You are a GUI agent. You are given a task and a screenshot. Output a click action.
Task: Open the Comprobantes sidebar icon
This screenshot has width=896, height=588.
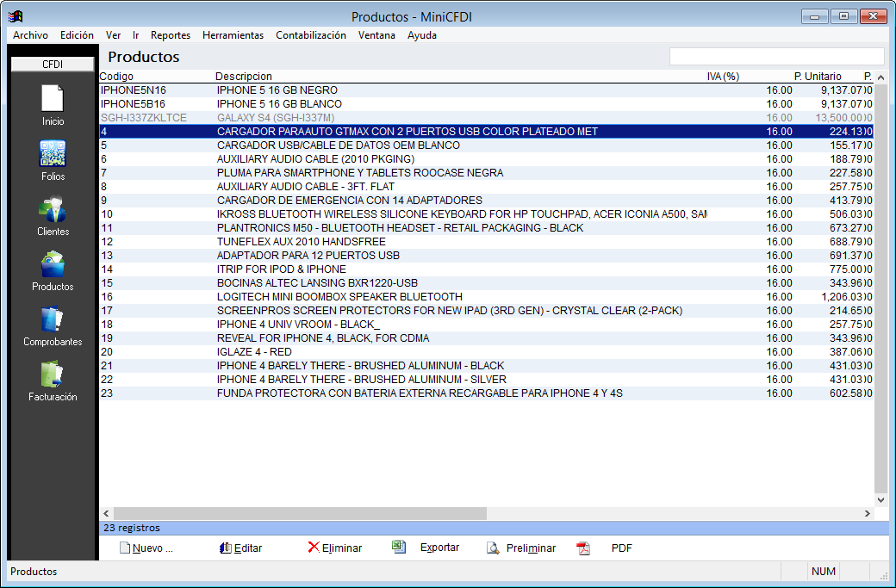[x=53, y=319]
